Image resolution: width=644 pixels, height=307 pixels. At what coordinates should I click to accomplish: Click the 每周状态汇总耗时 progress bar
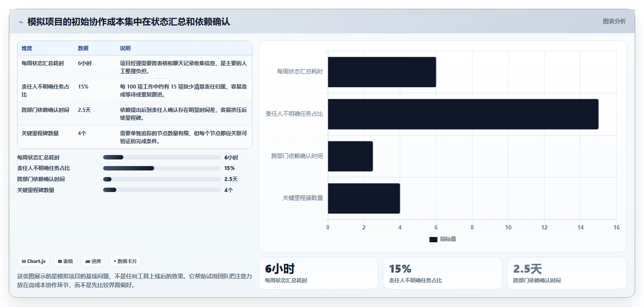tap(162, 157)
